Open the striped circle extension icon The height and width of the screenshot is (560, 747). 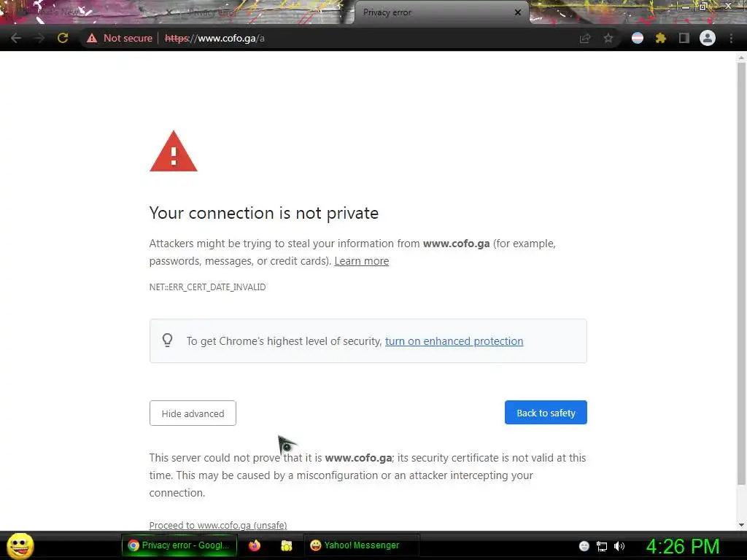pos(638,38)
